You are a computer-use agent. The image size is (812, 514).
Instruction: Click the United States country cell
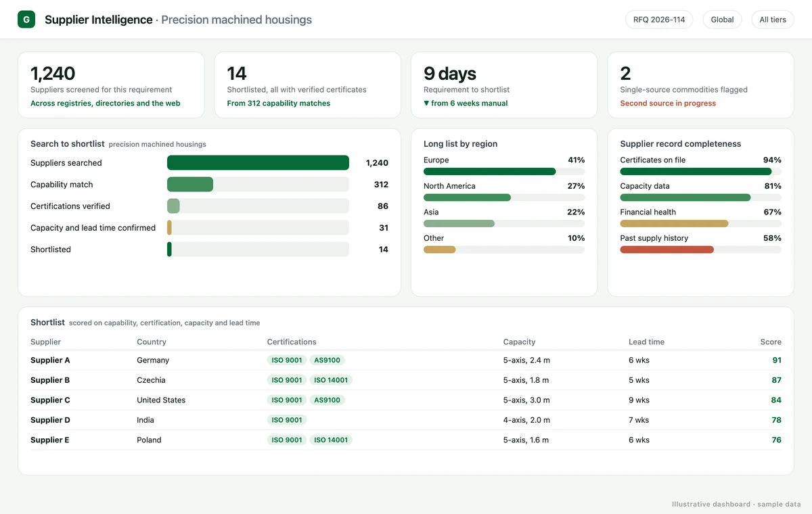(161, 400)
